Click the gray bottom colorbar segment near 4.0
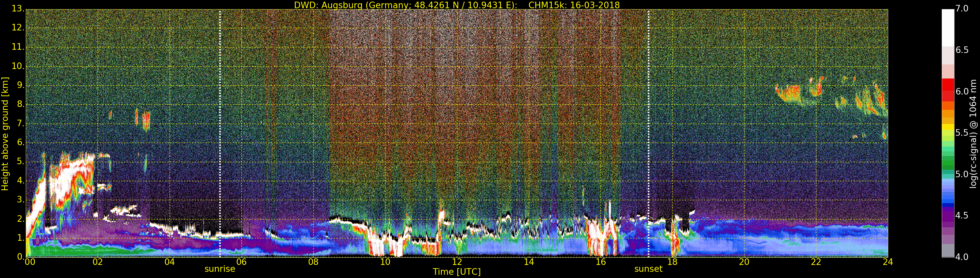 948,251
